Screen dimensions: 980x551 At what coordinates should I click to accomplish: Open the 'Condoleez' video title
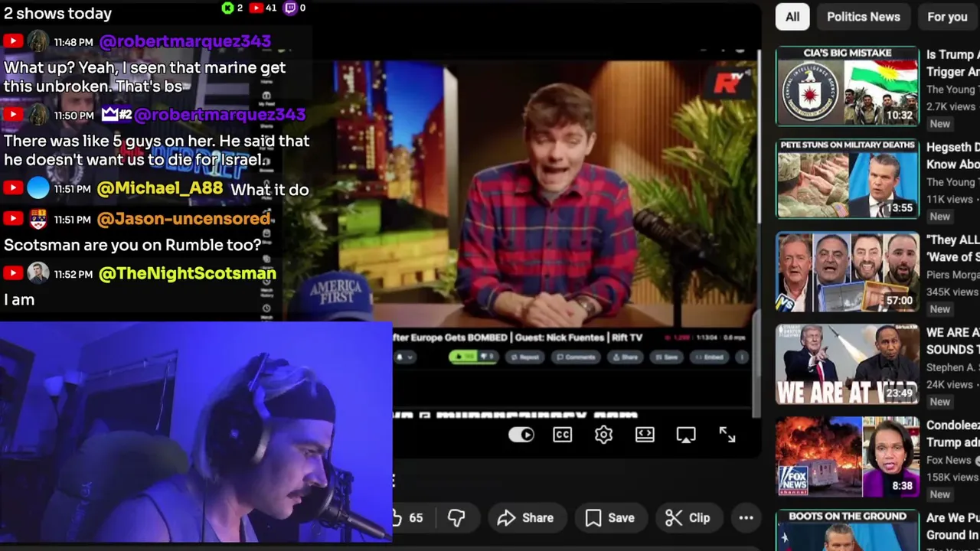[952, 433]
